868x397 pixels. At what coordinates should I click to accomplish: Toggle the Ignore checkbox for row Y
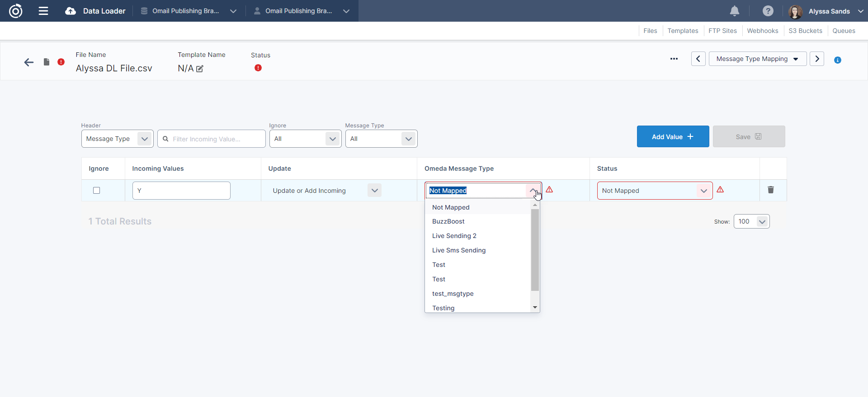(96, 190)
